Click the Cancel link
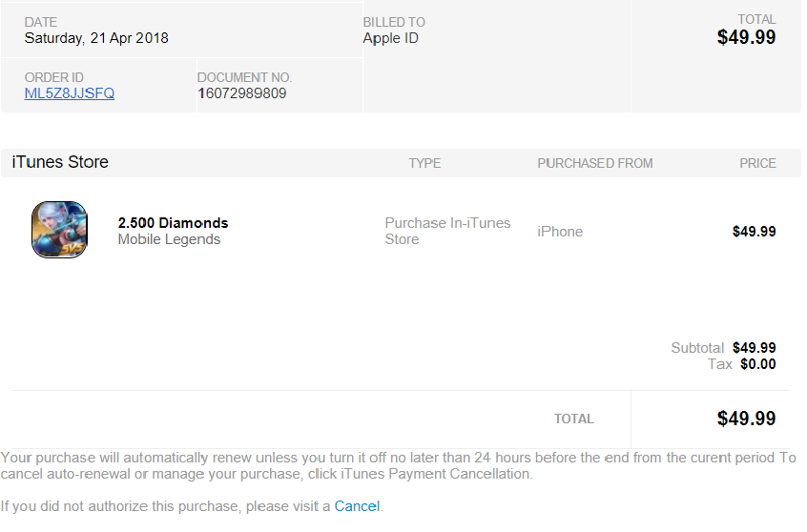Screen dimensions: 807x532 pyautogui.click(x=357, y=506)
